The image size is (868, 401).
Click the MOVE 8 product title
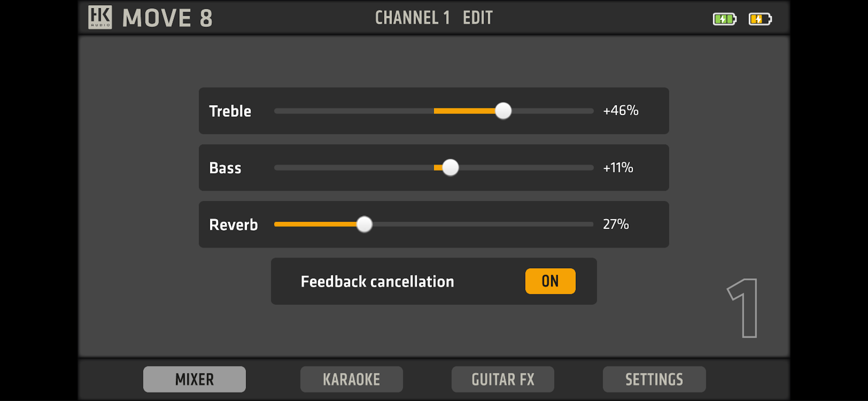pos(168,18)
